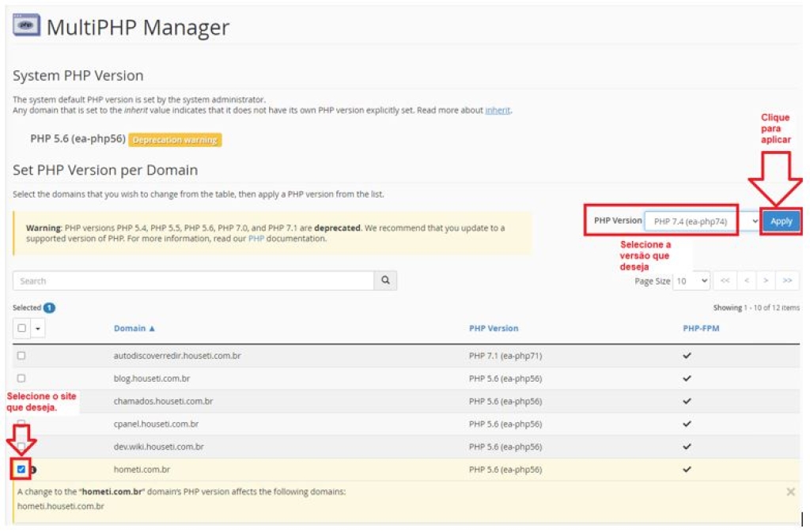Screen dimensions: 810x532
Task: Open the inherit documentation link
Action: 498,110
